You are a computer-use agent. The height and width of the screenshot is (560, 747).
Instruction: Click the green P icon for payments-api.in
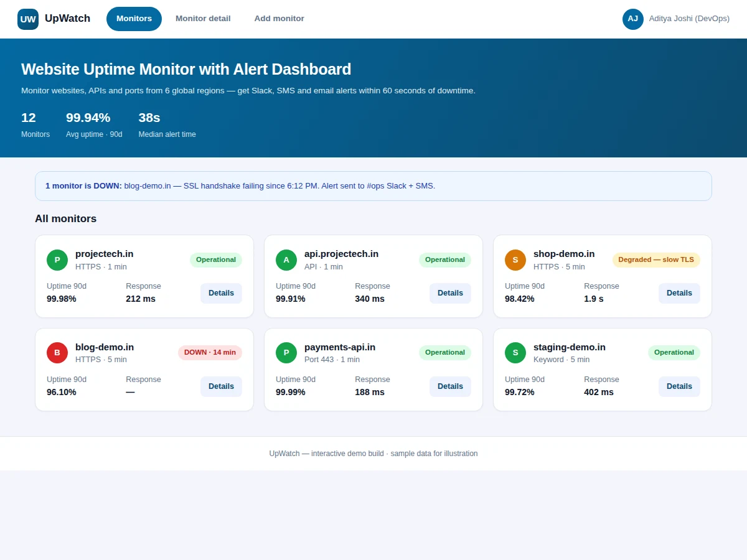click(x=286, y=353)
